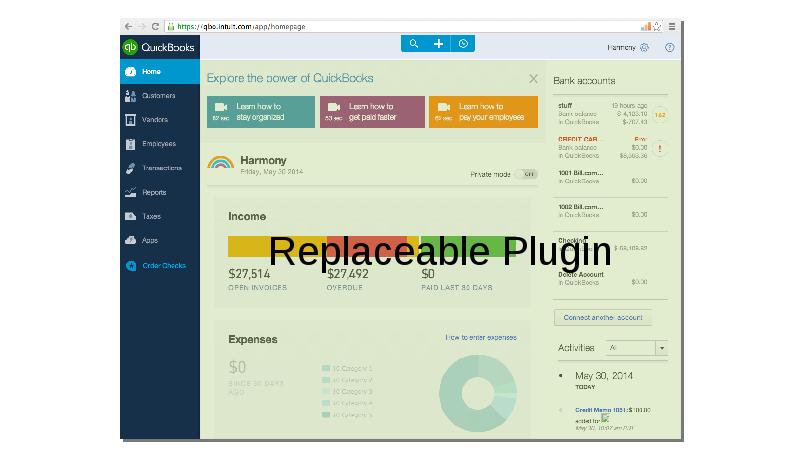This screenshot has height=450, width=800.
Task: Open recent transactions clock icon
Action: click(x=462, y=44)
